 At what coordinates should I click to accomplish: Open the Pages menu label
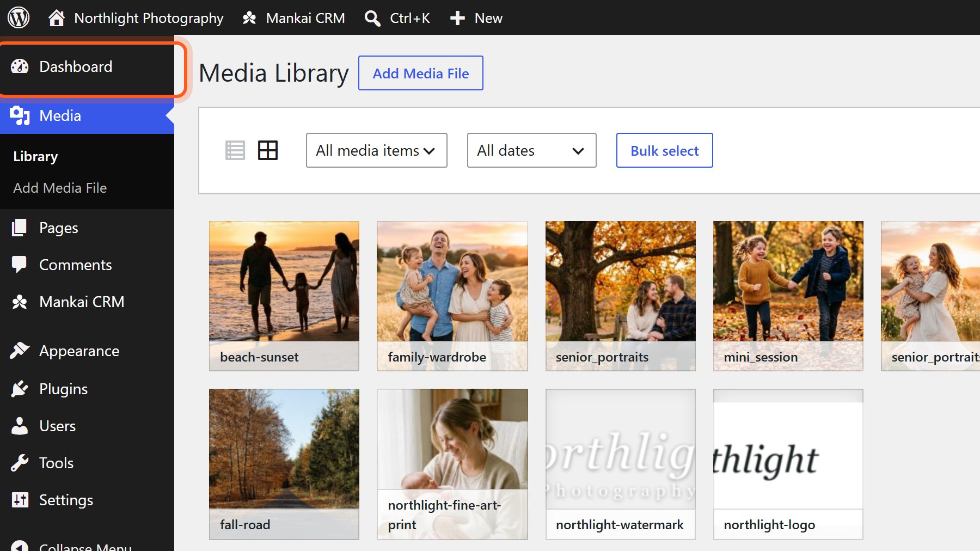(59, 228)
